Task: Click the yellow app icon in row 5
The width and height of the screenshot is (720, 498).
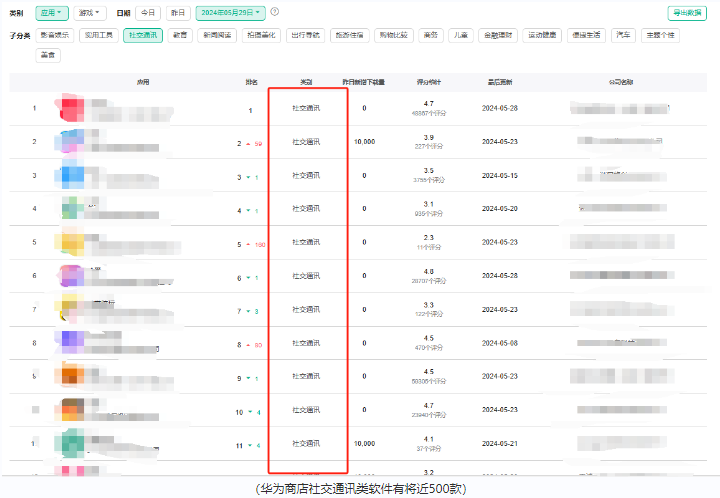Action: point(73,243)
